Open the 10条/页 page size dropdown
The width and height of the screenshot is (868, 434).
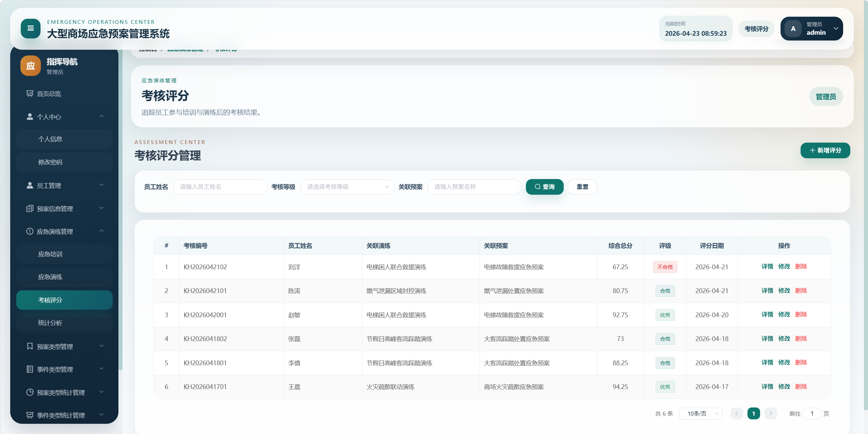pos(701,414)
